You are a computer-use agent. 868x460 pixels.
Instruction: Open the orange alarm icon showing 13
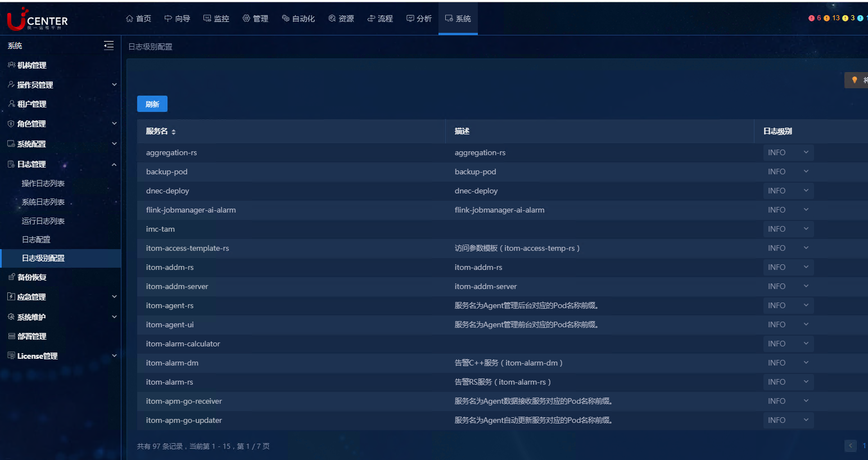pyautogui.click(x=826, y=18)
